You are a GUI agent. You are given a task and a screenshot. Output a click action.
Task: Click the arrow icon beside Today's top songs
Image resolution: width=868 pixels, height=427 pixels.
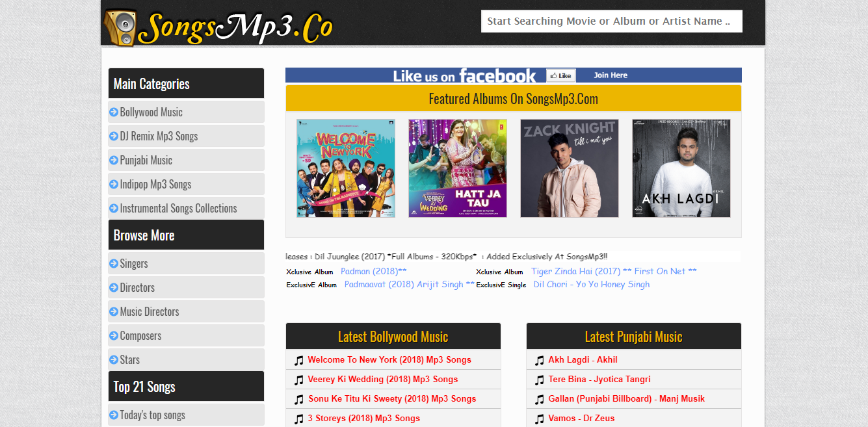pos(114,415)
